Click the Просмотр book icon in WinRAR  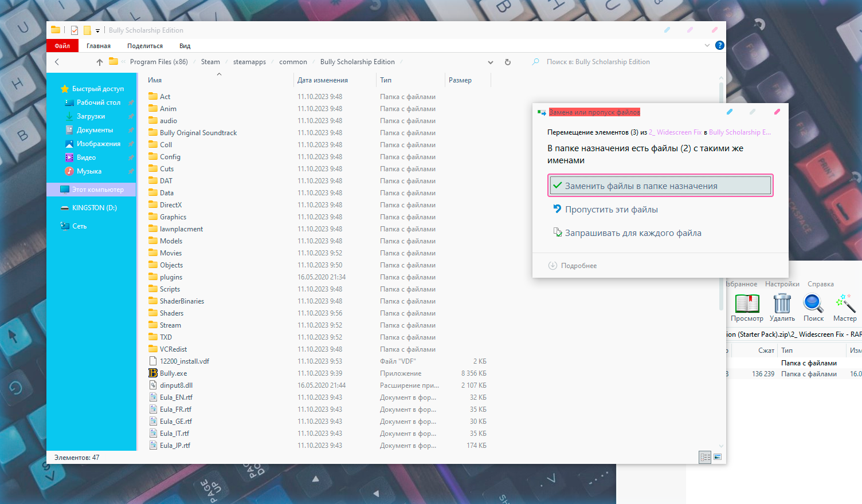tap(747, 304)
